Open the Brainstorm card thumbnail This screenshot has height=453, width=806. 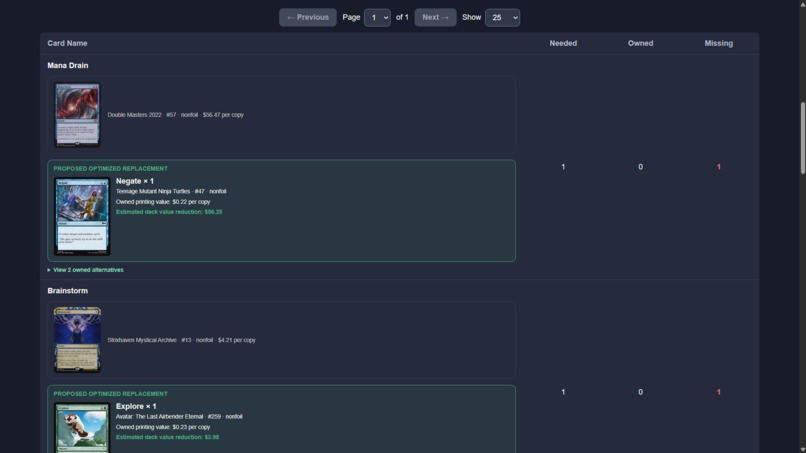[77, 340]
